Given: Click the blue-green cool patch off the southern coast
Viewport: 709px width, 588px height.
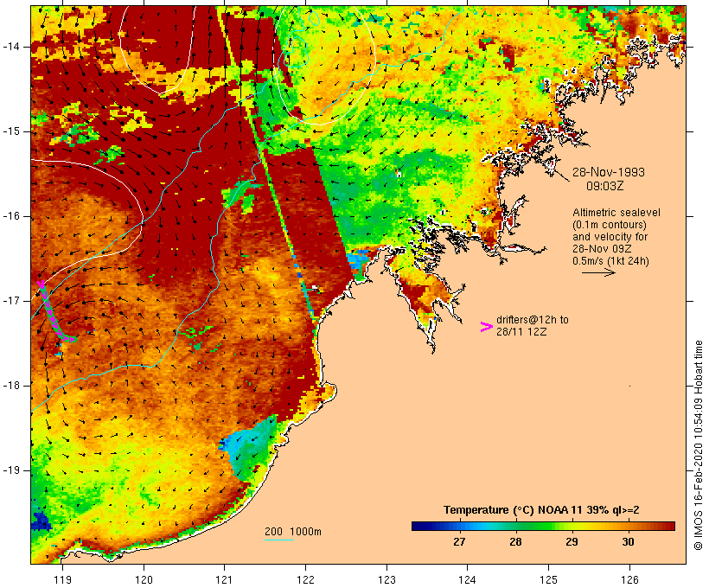Looking at the screenshot, I should (248, 448).
